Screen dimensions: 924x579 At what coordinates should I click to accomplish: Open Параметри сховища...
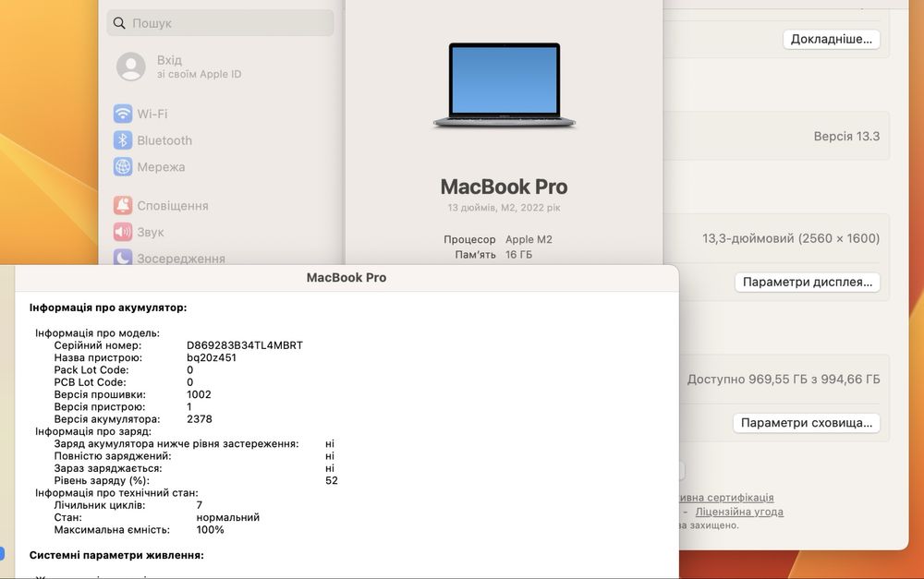(806, 423)
